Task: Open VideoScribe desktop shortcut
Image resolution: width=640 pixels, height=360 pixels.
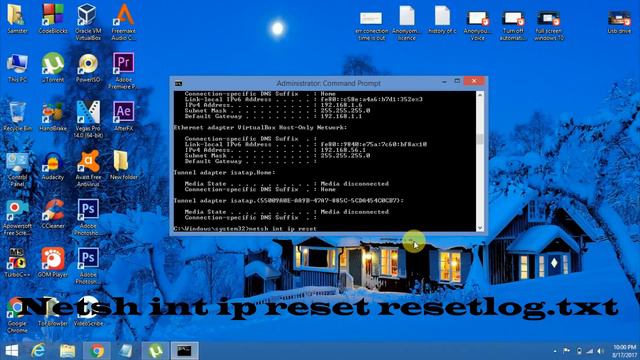Action: [x=88, y=312]
